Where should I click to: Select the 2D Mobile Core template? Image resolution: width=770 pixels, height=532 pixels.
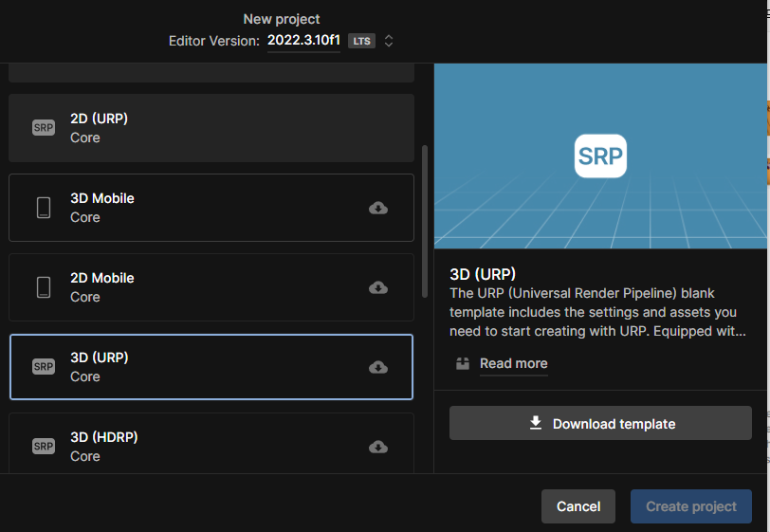pyautogui.click(x=211, y=287)
